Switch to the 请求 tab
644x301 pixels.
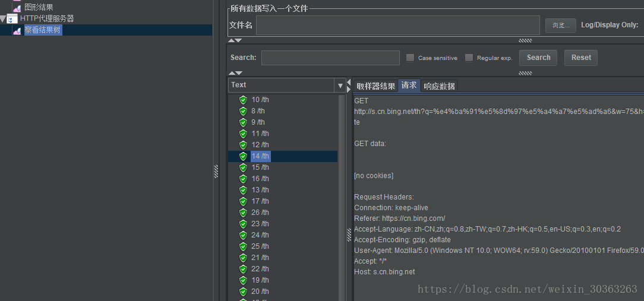[409, 85]
